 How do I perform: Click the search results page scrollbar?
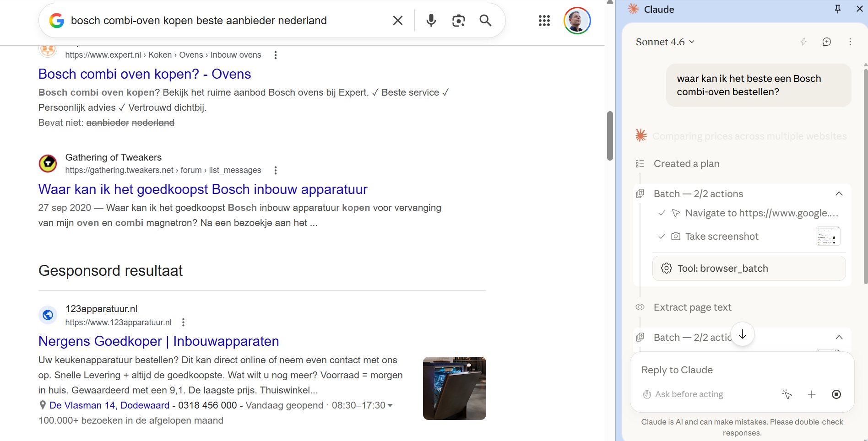pos(610,135)
